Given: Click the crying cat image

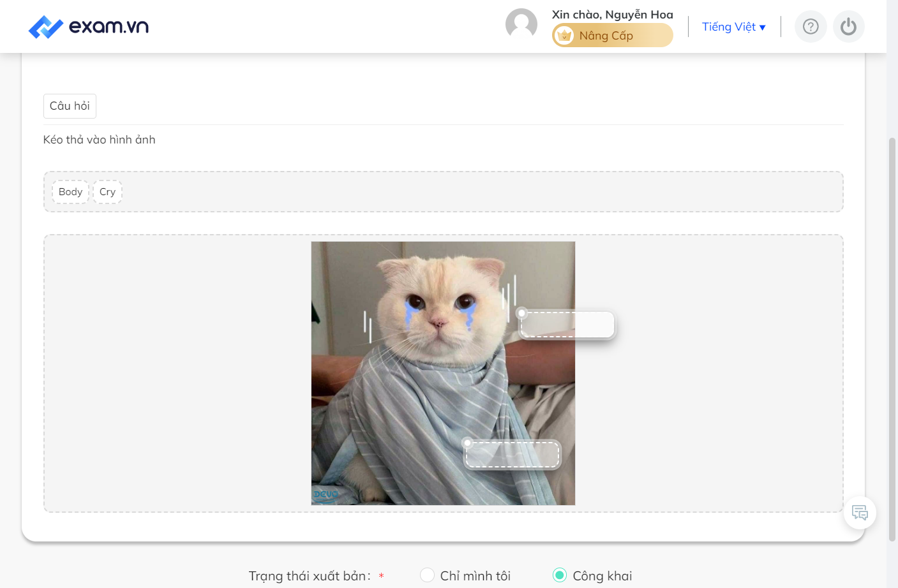Looking at the screenshot, I should (x=443, y=373).
